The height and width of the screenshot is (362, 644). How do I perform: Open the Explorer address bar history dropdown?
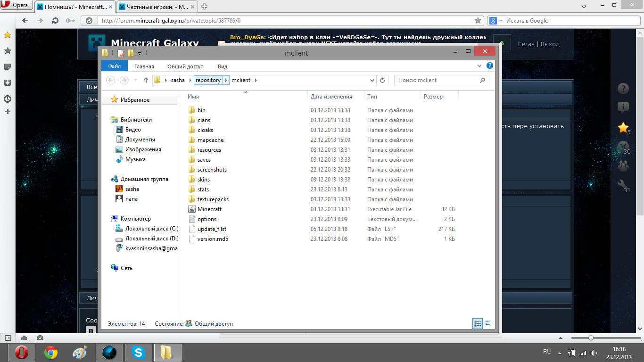tap(372, 80)
